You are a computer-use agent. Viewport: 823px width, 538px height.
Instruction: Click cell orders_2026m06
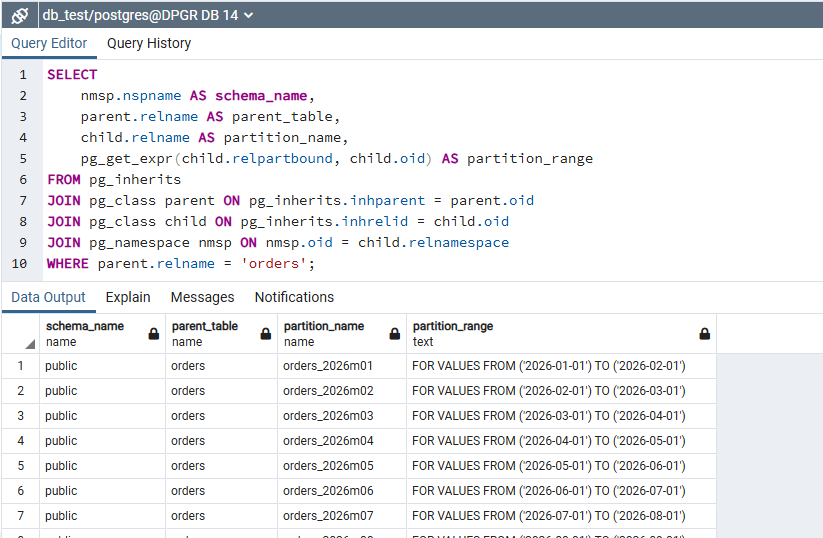(342, 491)
